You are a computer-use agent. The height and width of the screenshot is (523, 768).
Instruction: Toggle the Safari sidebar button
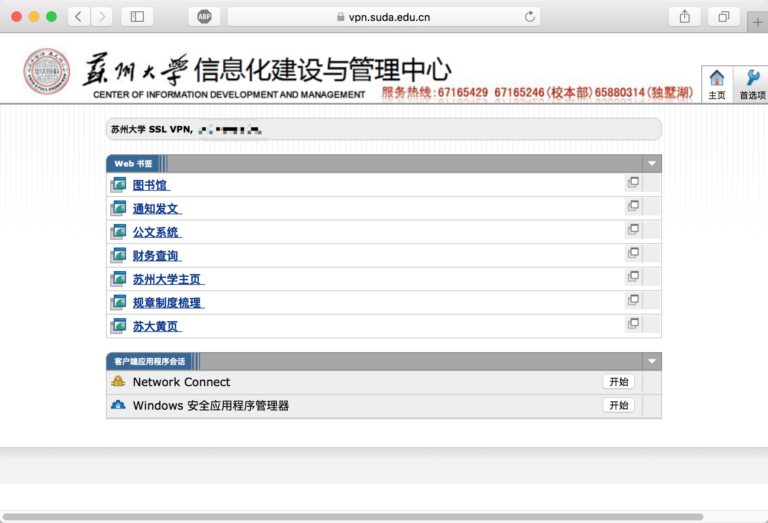(x=137, y=17)
